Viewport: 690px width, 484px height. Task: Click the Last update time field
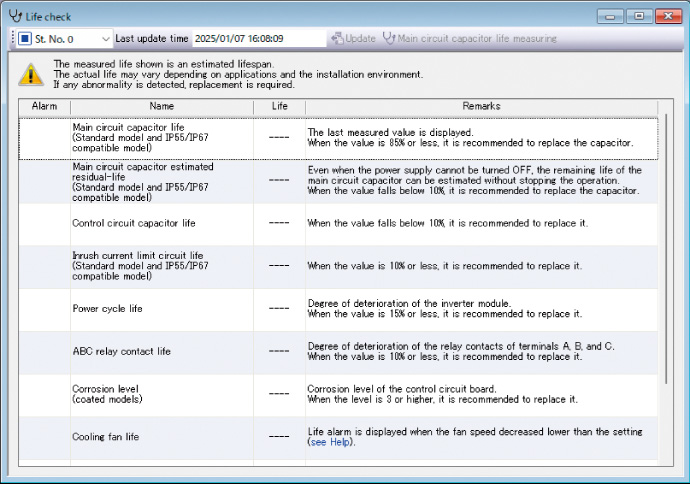click(259, 39)
